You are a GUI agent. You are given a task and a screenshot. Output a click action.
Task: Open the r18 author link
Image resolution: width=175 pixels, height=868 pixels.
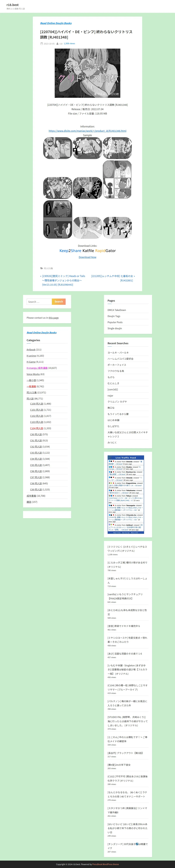coord(61,44)
